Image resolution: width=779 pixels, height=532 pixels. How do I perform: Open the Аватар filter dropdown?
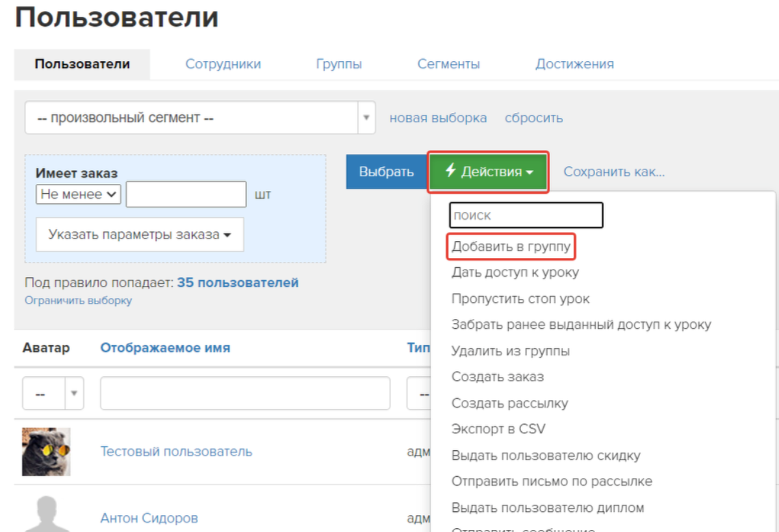click(53, 394)
